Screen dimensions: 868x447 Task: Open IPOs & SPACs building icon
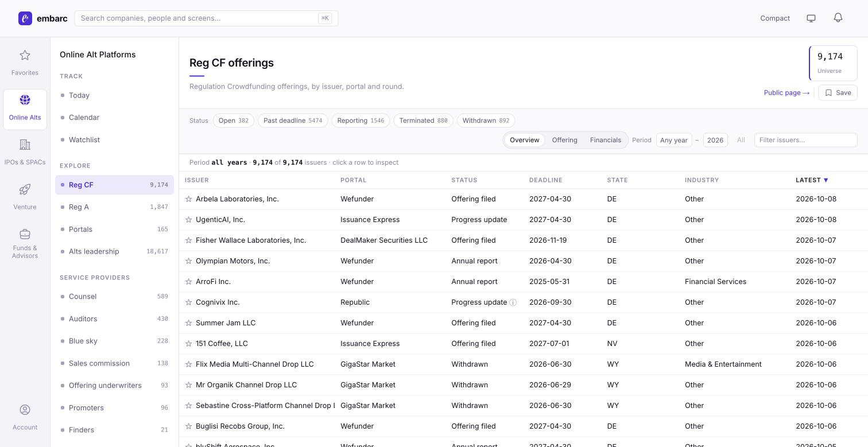[x=25, y=145]
